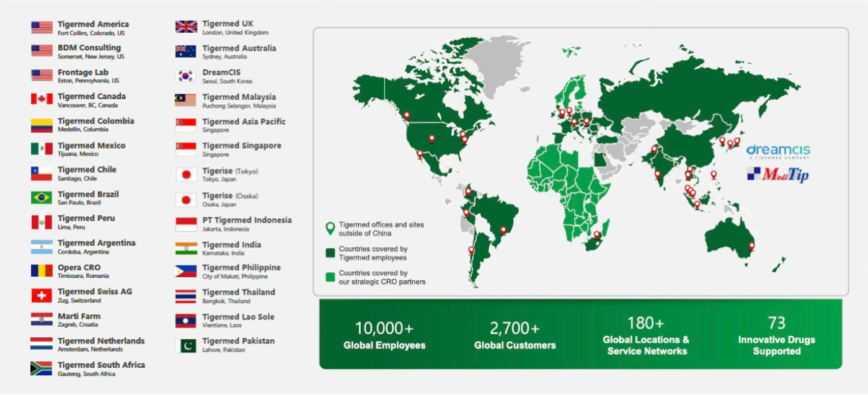Select the "Tigermed Swiss AG" name
868x395 pixels.
click(x=95, y=291)
